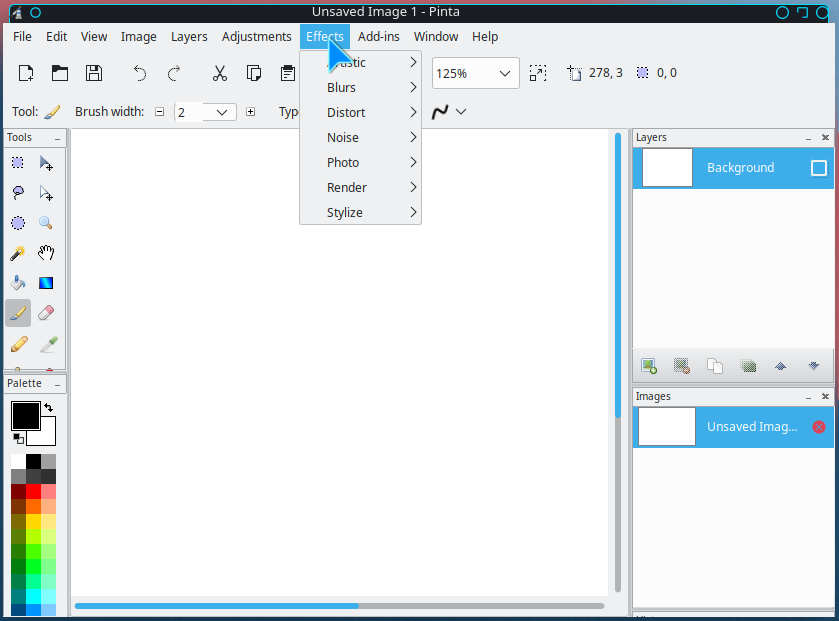Select the Magic Wand tool
The height and width of the screenshot is (621, 839).
(18, 252)
